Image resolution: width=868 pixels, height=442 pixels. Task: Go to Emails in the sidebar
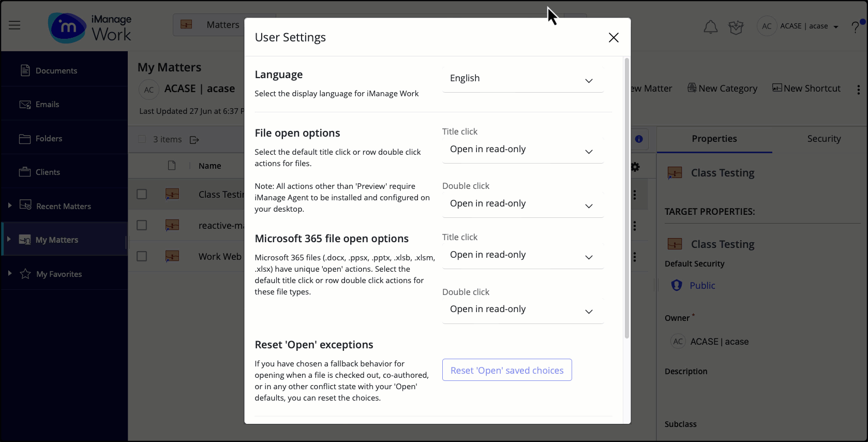(x=64, y=104)
